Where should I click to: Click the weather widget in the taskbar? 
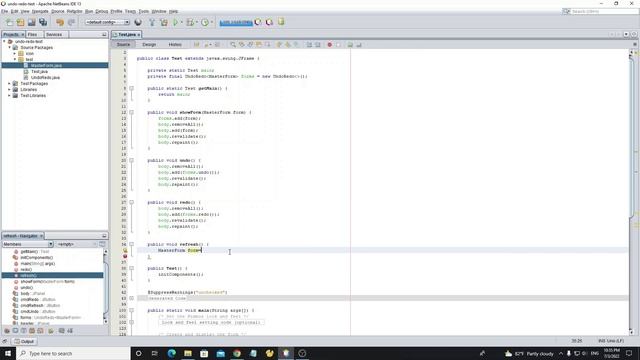point(529,353)
